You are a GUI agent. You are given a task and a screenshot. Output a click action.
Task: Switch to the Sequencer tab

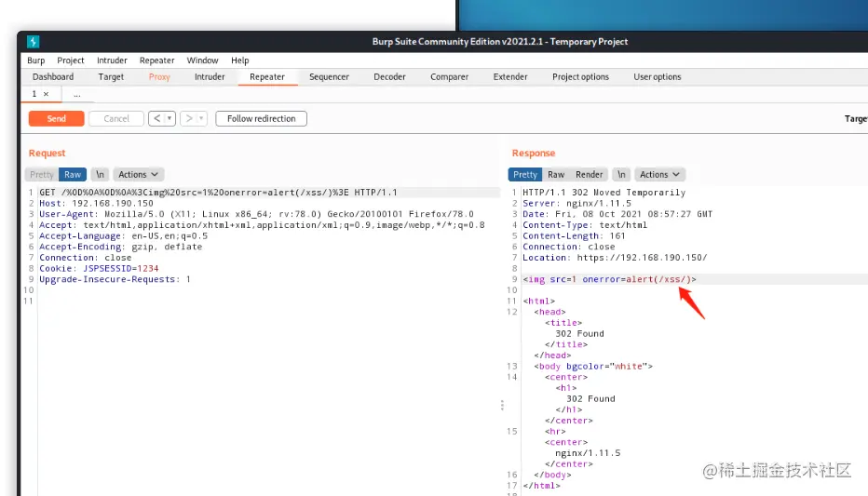click(x=329, y=77)
